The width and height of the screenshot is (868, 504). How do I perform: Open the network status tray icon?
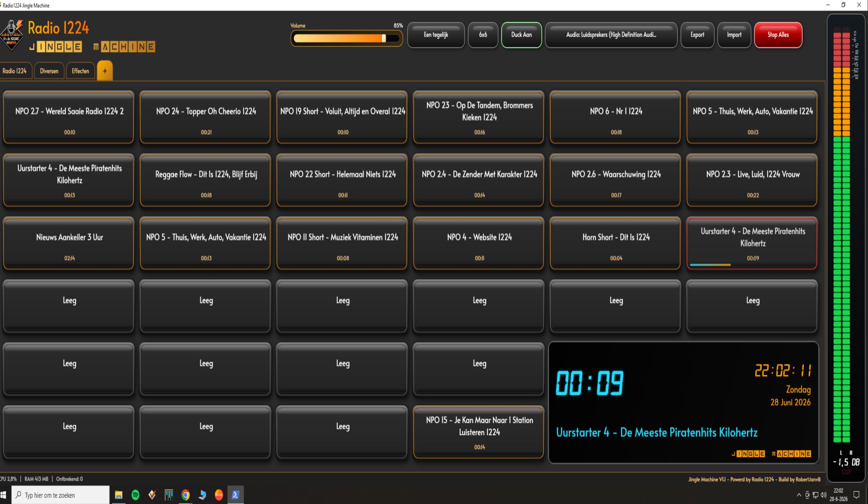click(x=815, y=495)
